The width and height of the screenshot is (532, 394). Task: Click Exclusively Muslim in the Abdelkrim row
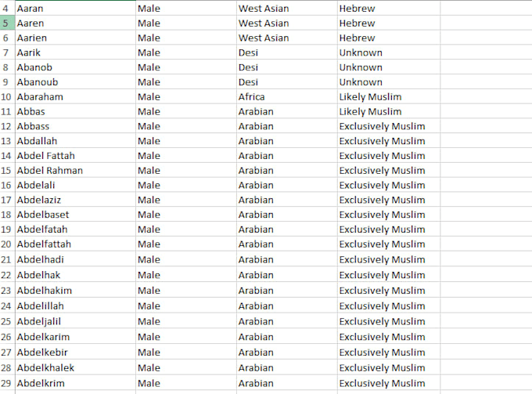pyautogui.click(x=389, y=383)
